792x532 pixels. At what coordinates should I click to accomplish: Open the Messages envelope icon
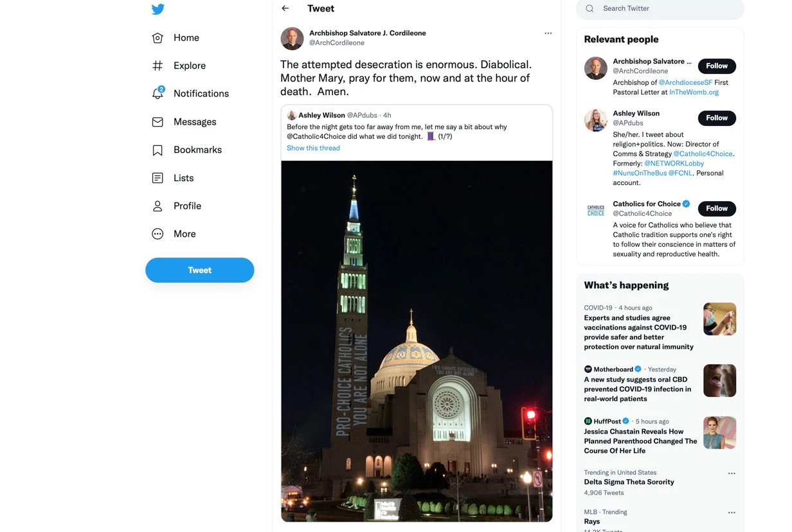point(157,122)
